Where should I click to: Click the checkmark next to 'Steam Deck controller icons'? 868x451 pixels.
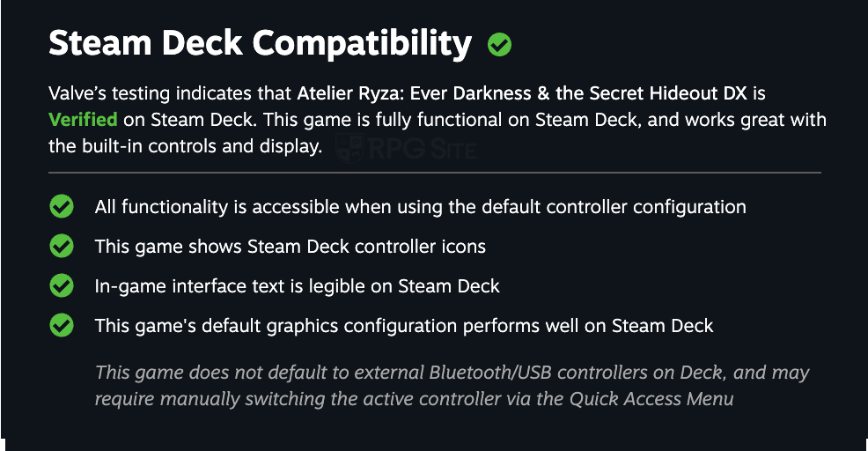[62, 247]
